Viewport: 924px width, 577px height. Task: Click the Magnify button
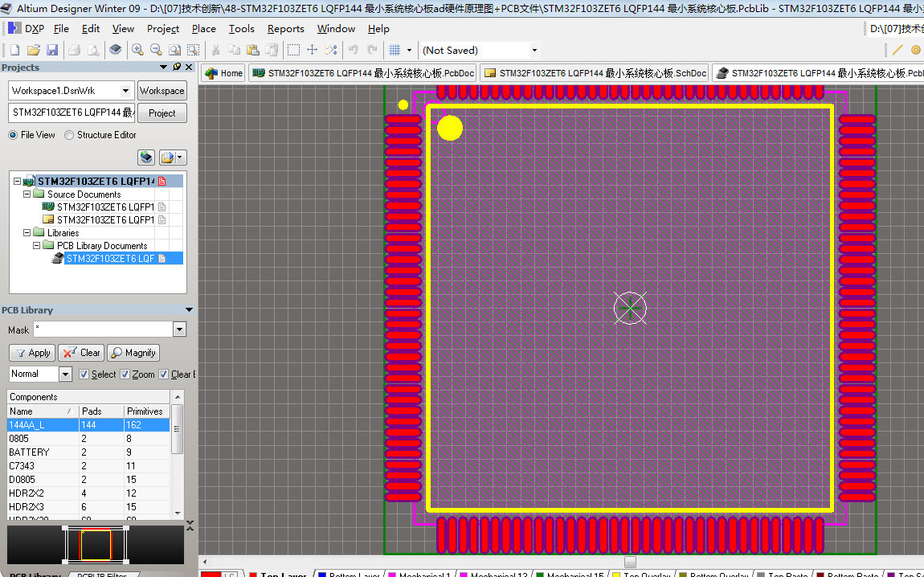(x=133, y=353)
